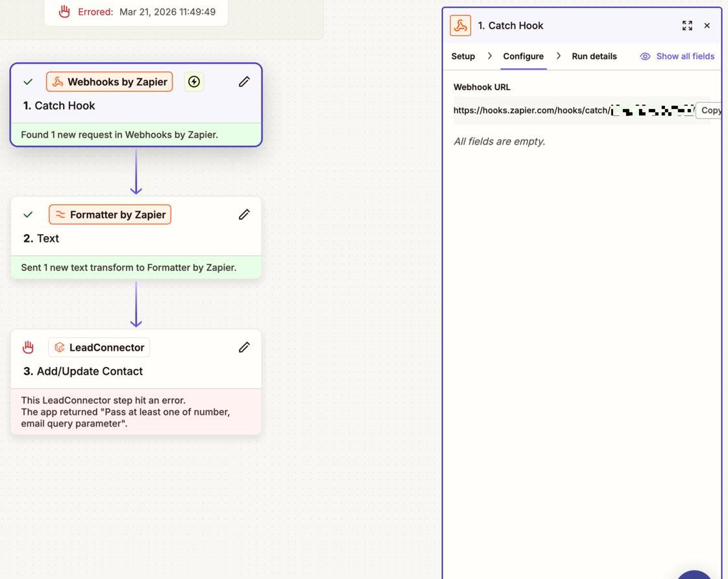Click the red error hand on LeadConnector step
The image size is (728, 579).
click(x=28, y=348)
